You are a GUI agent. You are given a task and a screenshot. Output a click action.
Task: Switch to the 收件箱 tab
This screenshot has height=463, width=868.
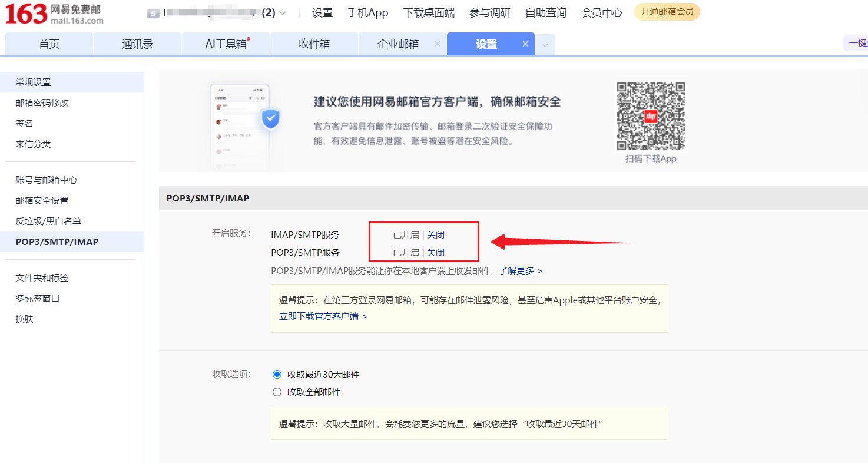pos(314,44)
